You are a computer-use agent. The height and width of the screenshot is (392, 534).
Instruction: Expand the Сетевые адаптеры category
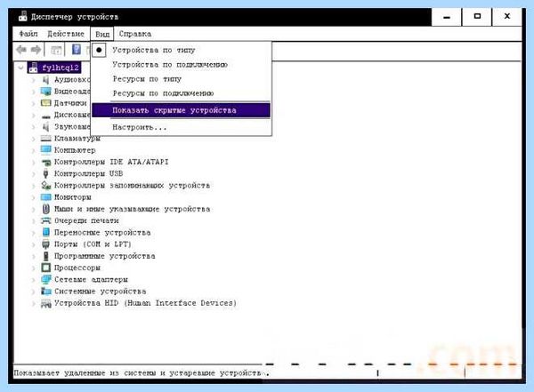click(x=34, y=280)
